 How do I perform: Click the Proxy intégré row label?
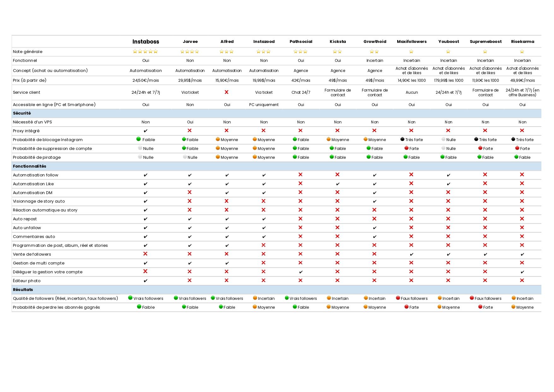point(26,131)
